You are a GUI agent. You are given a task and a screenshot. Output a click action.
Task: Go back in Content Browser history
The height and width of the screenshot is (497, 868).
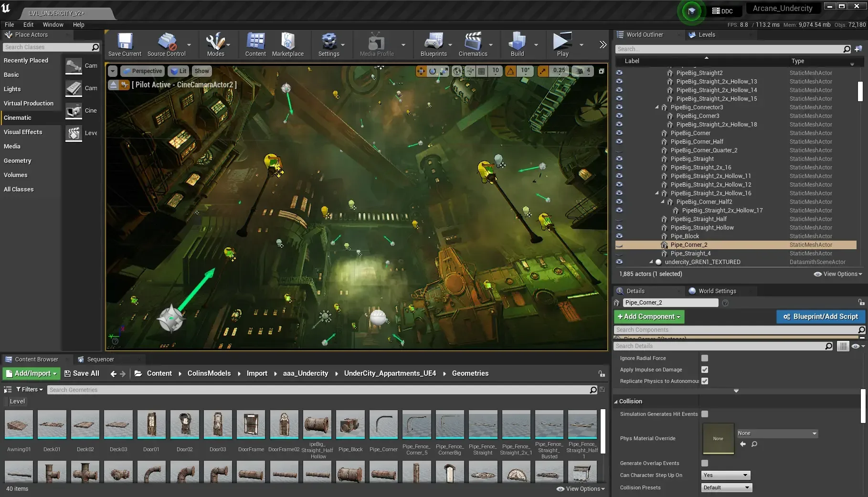[x=113, y=374]
